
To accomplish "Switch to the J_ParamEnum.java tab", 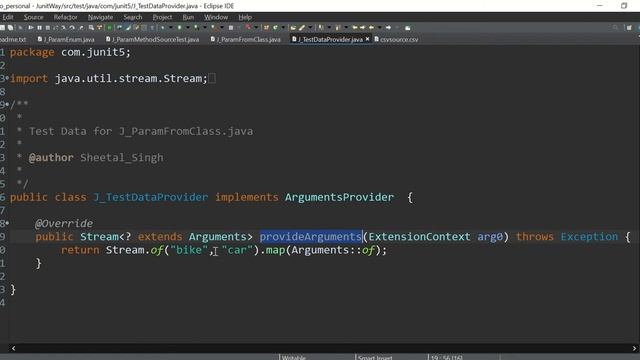I will pyautogui.click(x=66, y=39).
